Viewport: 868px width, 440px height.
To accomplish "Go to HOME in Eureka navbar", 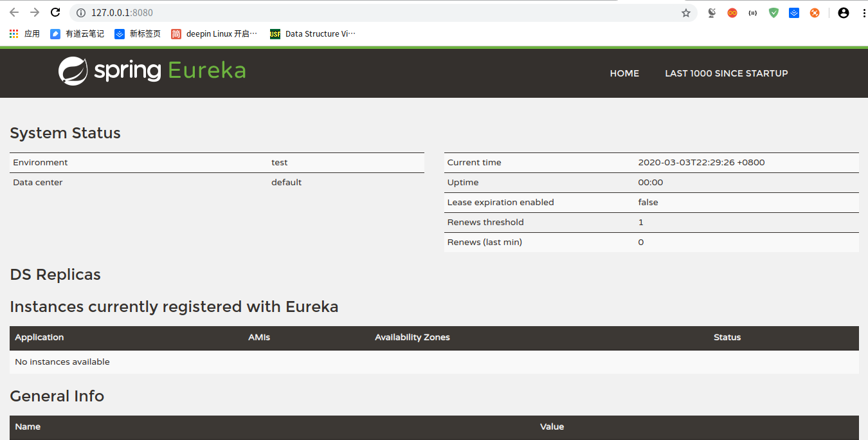I will [x=624, y=73].
